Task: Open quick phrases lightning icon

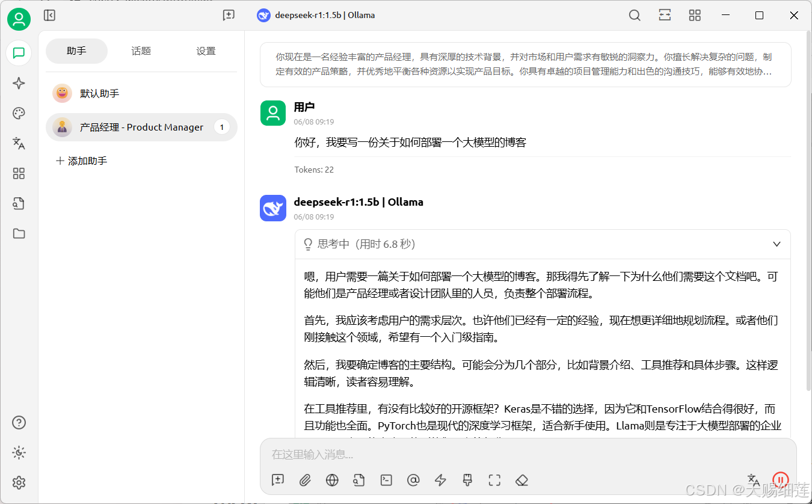Action: [440, 480]
